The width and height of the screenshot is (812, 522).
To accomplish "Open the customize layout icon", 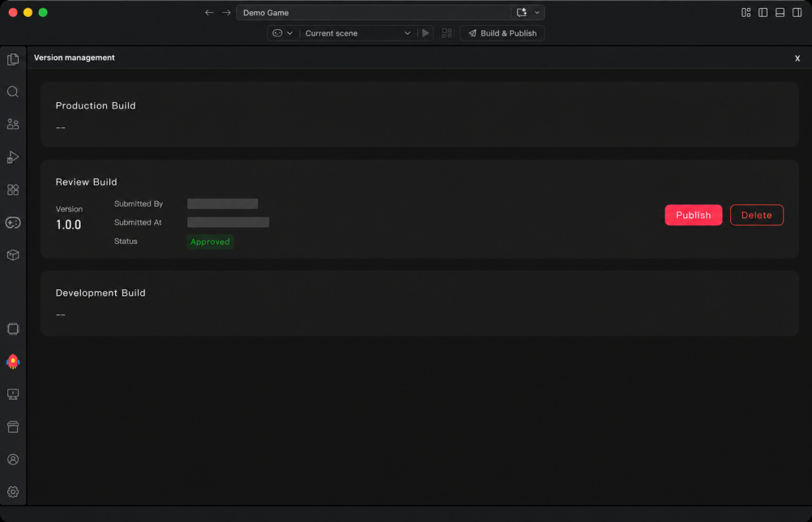I will [746, 12].
